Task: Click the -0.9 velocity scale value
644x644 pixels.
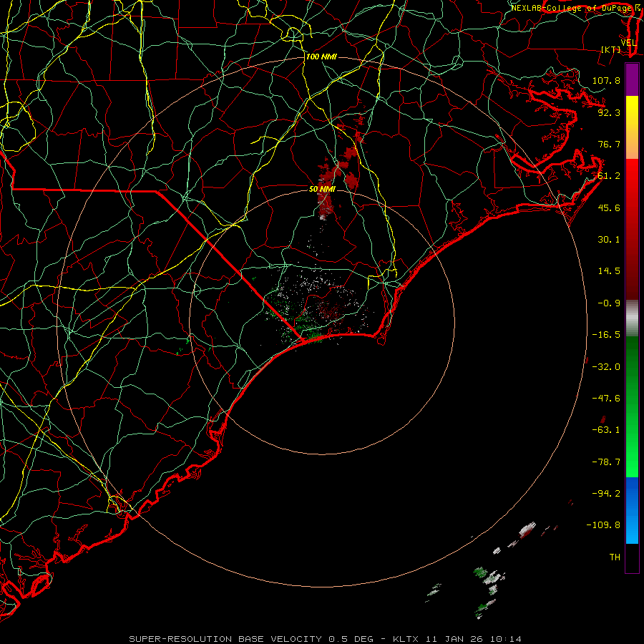Action: (609, 303)
